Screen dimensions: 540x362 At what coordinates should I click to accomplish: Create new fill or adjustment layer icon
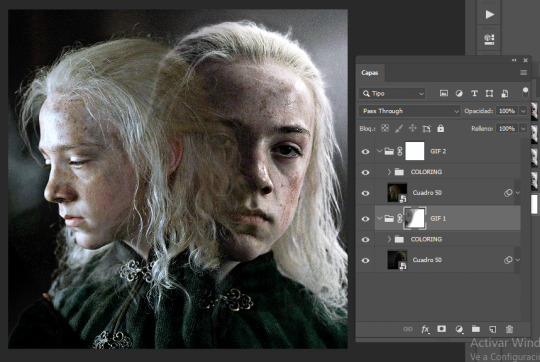click(x=459, y=329)
